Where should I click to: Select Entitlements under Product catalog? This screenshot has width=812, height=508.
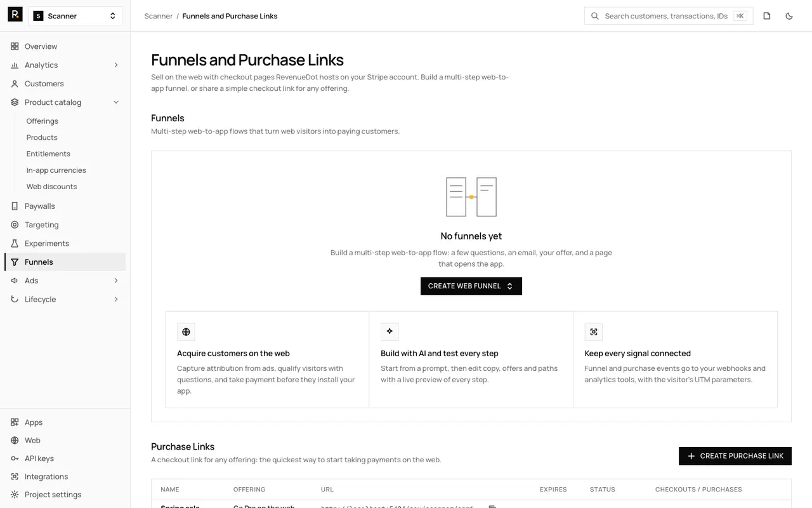48,154
